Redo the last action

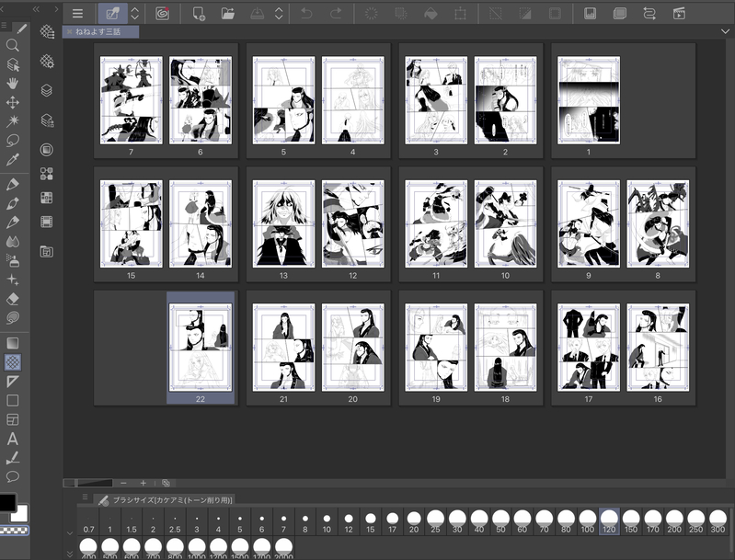336,14
